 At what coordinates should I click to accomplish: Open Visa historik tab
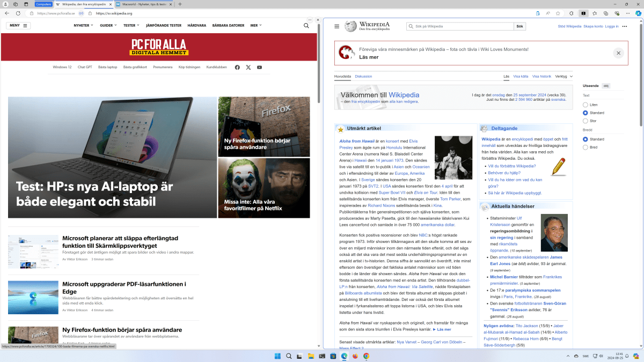tap(541, 76)
